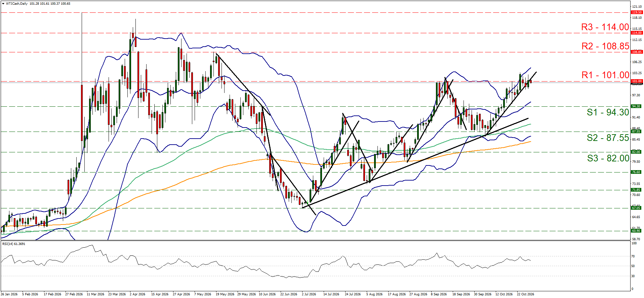Click the 27 Feb 2026 date label

point(74,294)
